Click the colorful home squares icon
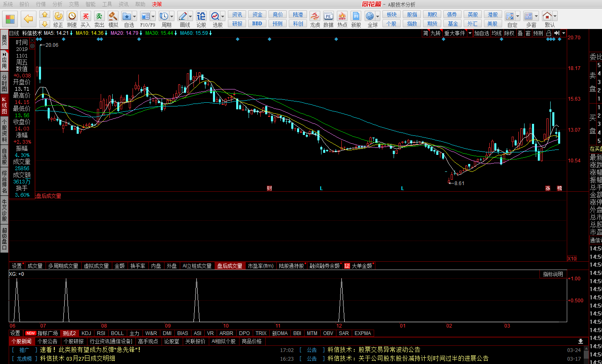Viewport: 602px width, 364px height. point(10,19)
